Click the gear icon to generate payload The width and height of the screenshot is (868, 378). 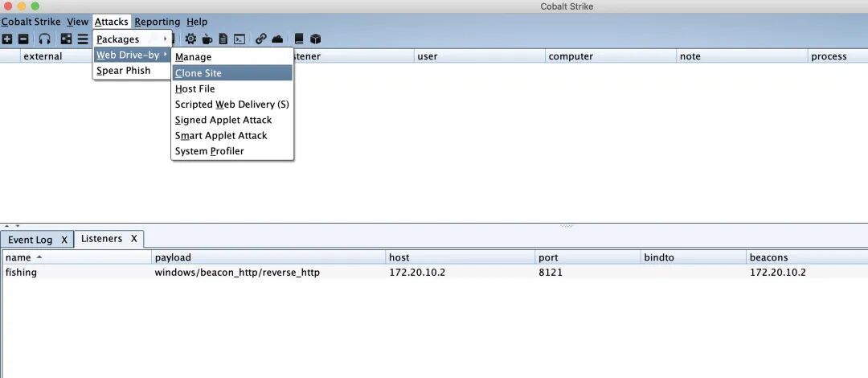(190, 39)
